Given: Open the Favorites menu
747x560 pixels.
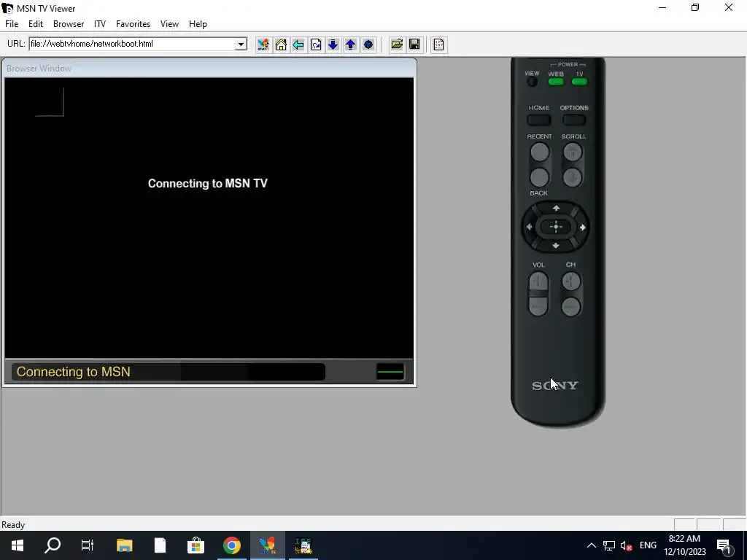Looking at the screenshot, I should click(133, 24).
